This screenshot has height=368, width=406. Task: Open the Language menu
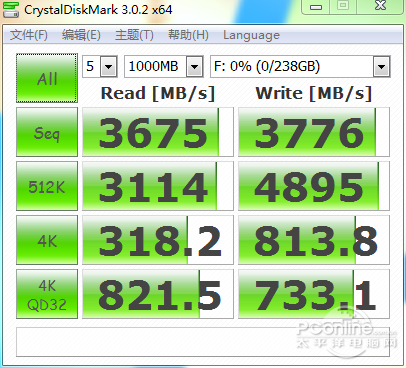pos(251,35)
